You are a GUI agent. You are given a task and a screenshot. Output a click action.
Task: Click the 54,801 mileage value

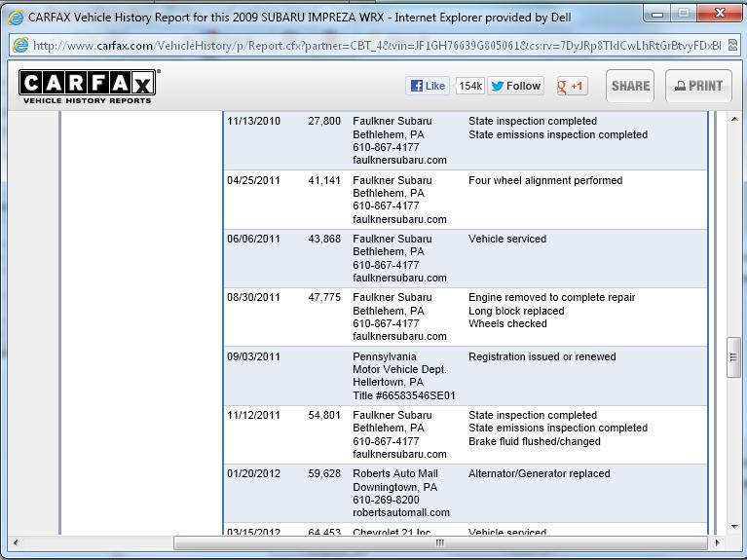pyautogui.click(x=324, y=415)
